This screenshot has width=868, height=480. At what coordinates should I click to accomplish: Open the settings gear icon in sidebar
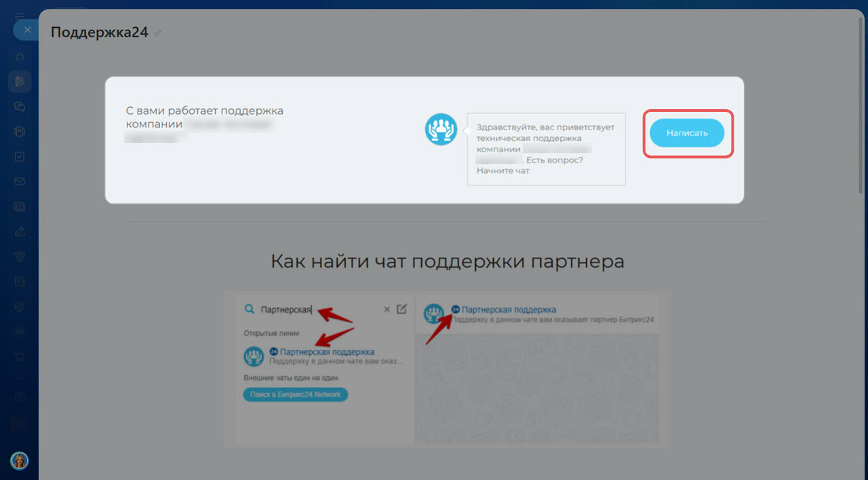(x=20, y=398)
